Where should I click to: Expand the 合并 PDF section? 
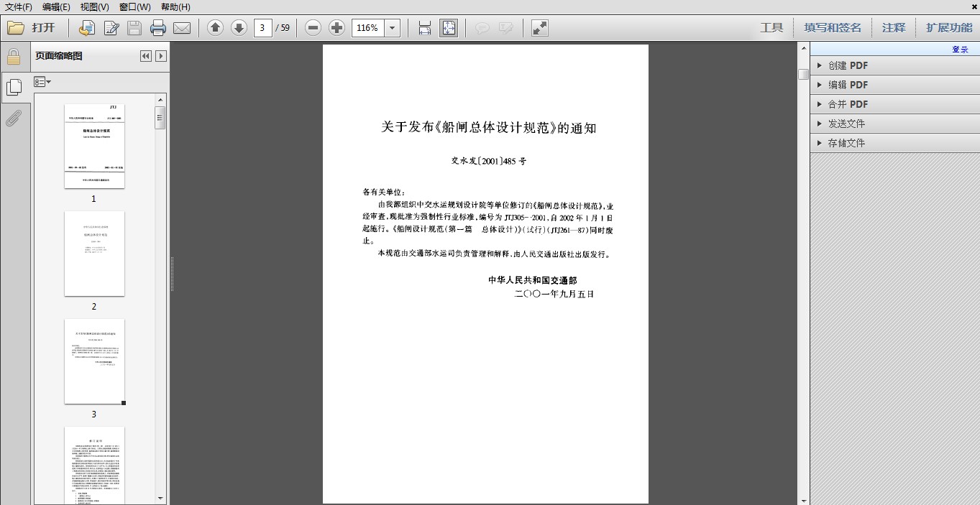click(x=894, y=104)
